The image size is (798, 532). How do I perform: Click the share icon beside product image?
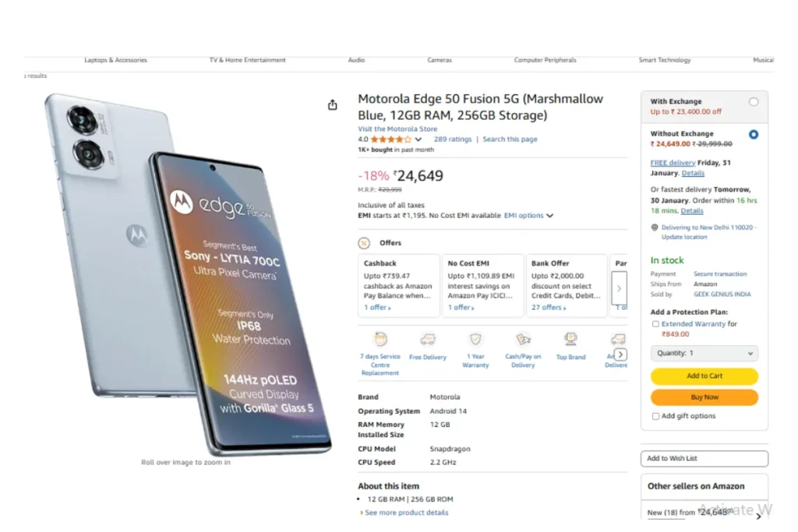332,105
